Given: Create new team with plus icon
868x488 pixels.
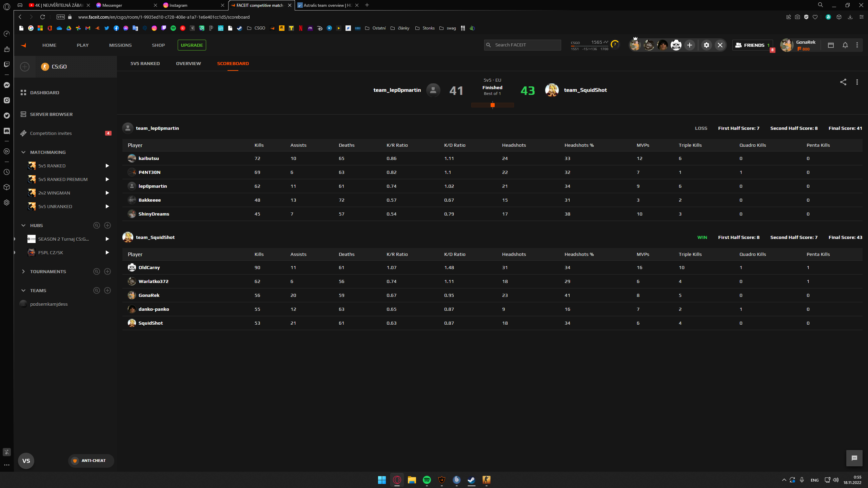Looking at the screenshot, I should [x=107, y=290].
